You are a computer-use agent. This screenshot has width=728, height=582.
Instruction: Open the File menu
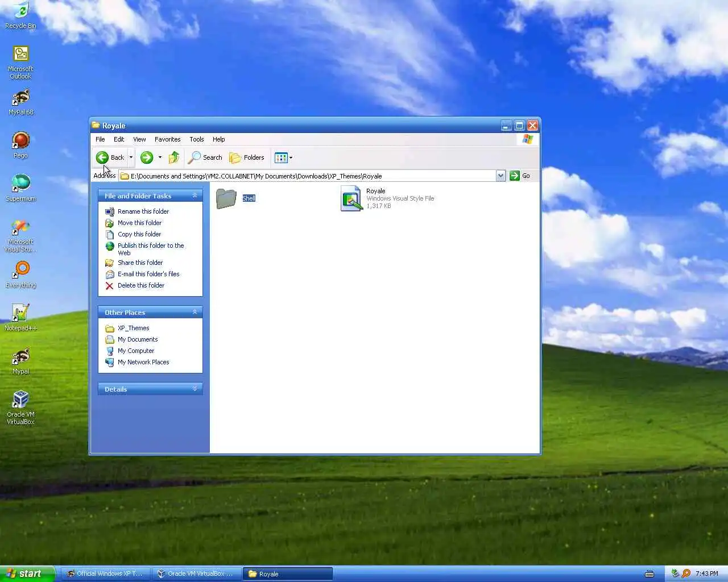(100, 139)
